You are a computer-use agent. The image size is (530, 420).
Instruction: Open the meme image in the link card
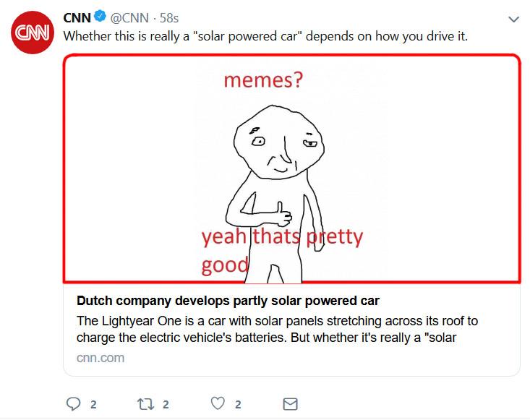pos(405,166)
